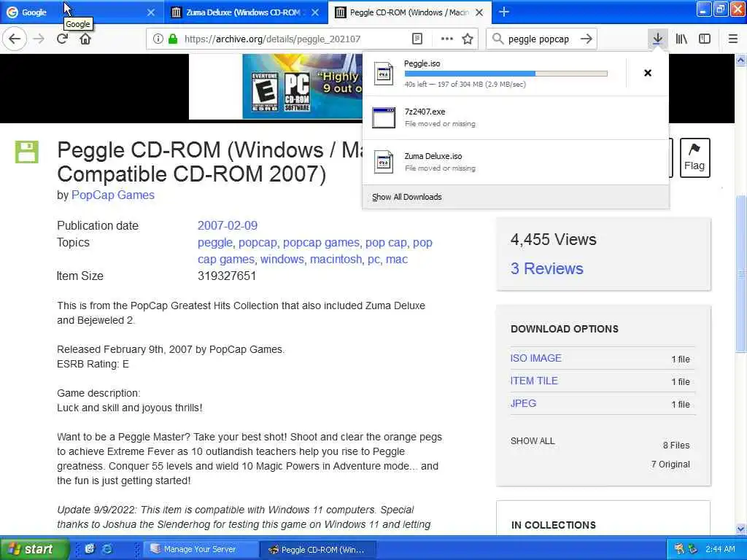Viewport: 747px width, 560px height.
Task: Open the 'mac' topic link
Action: 397,259
